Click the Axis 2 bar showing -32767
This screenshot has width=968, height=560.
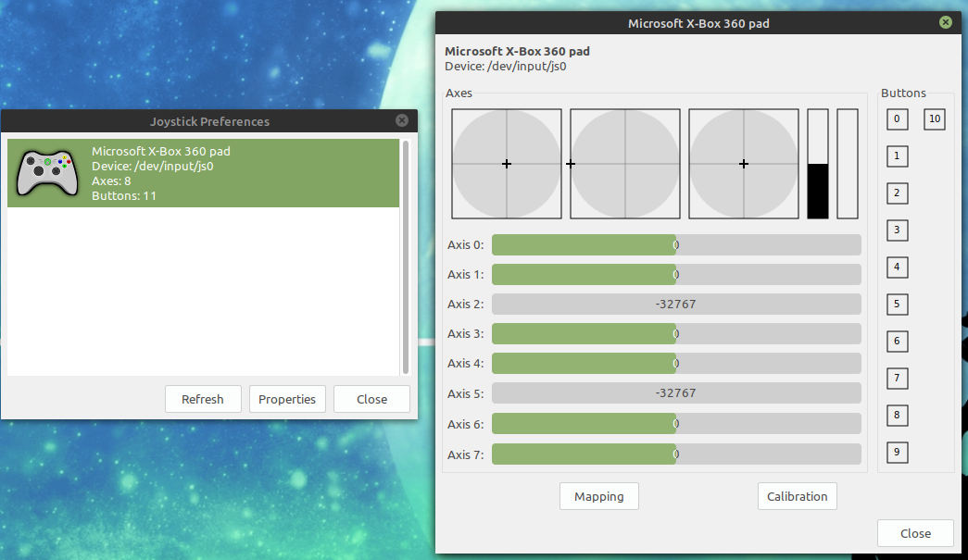point(676,304)
